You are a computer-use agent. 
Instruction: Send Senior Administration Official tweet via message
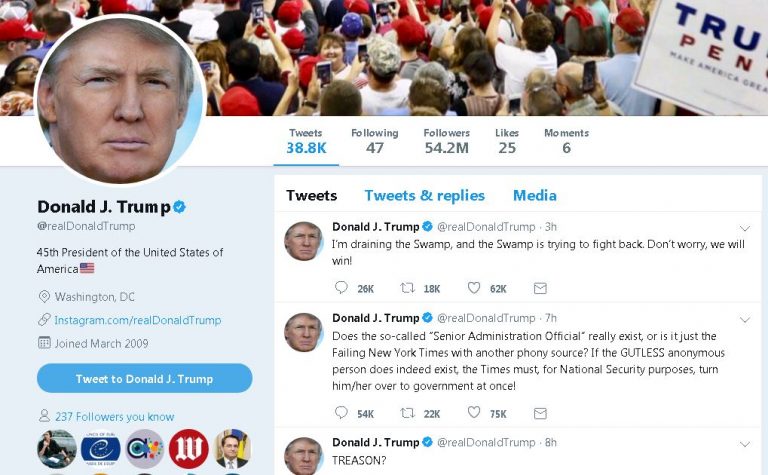(x=540, y=414)
